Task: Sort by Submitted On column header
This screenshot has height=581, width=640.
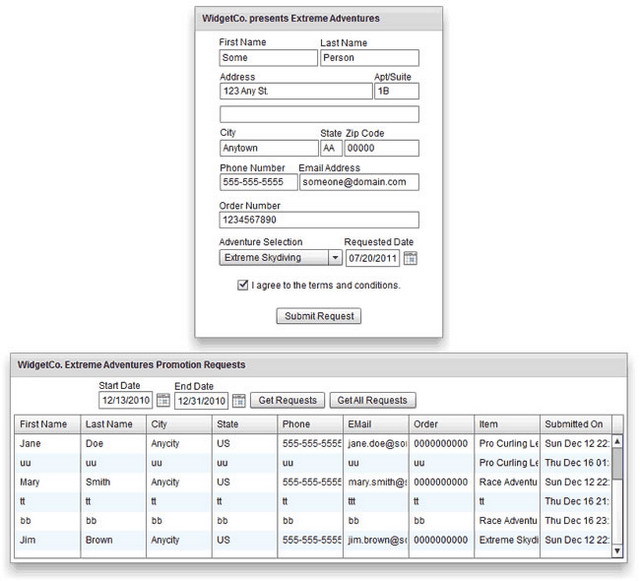Action: coord(576,424)
